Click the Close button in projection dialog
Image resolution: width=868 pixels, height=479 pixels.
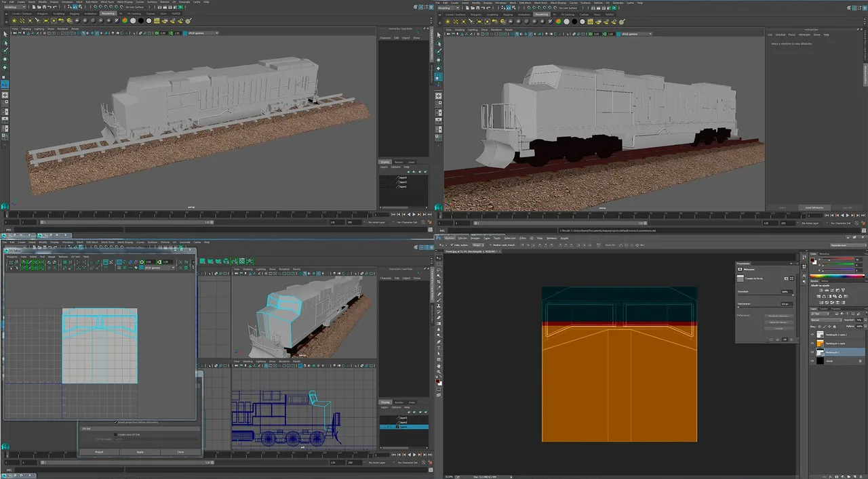tap(180, 452)
